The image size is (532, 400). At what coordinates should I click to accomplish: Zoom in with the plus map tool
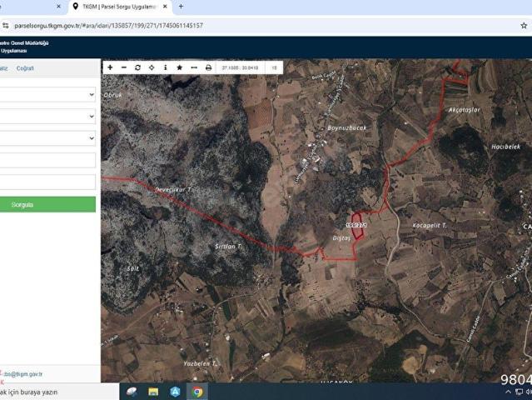click(x=110, y=67)
